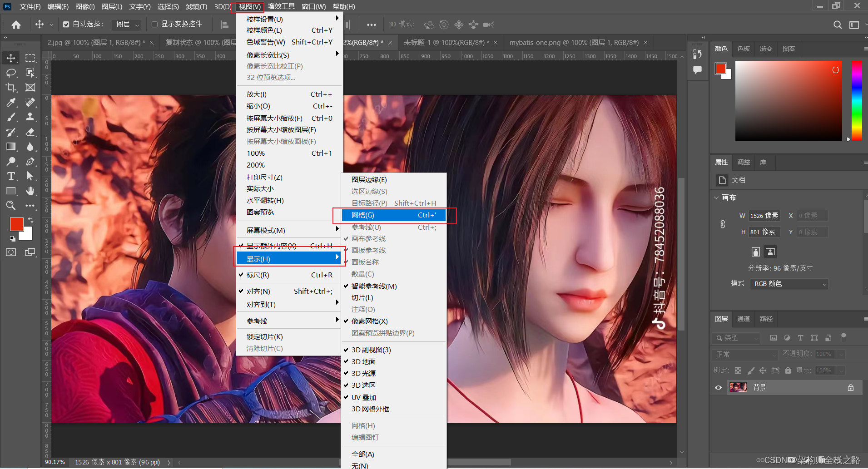Select portrait canvas orientation button
868x469 pixels.
(x=756, y=252)
